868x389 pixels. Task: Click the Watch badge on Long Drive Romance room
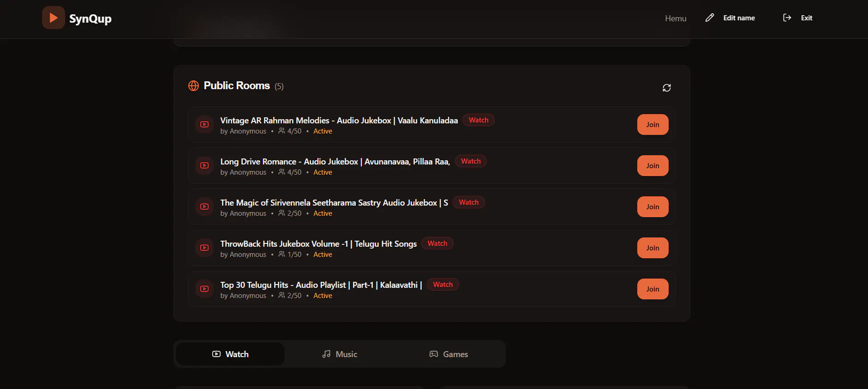point(471,161)
